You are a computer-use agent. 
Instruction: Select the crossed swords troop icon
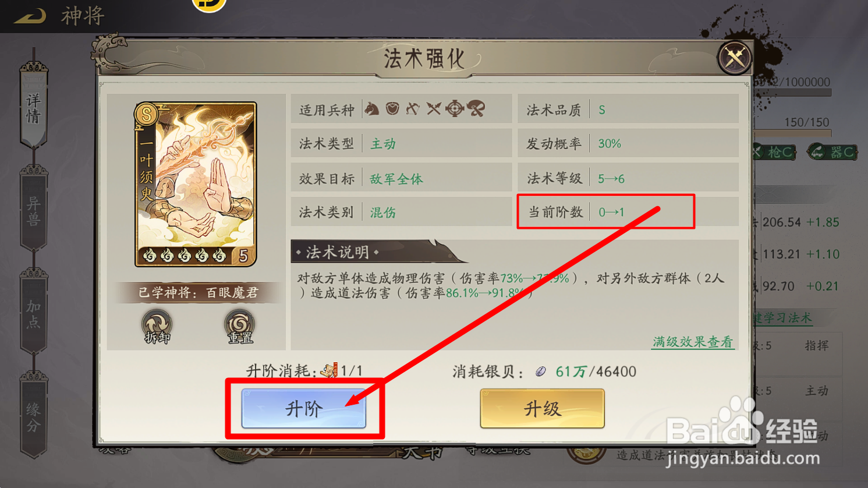pyautogui.click(x=434, y=109)
